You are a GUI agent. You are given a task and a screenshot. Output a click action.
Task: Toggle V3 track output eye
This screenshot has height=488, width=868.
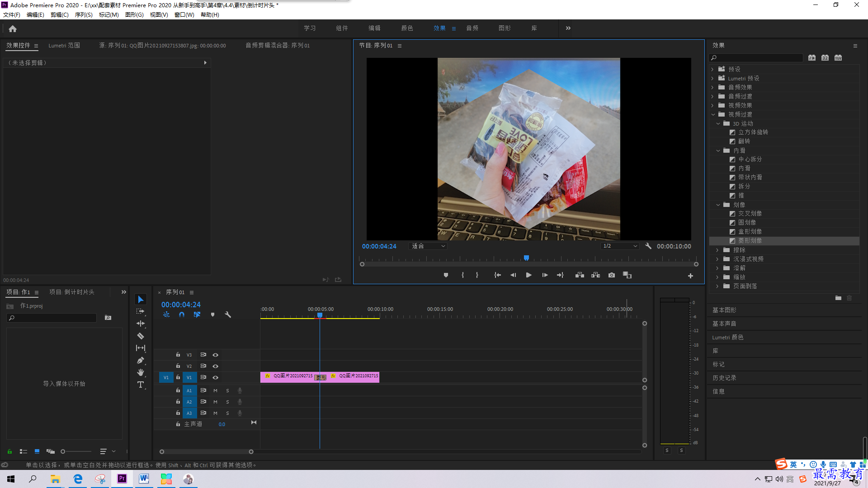pos(216,355)
